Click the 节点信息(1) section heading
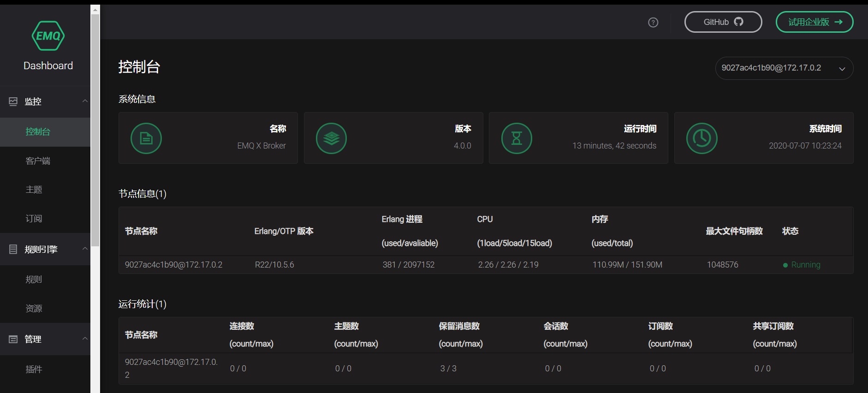Image resolution: width=868 pixels, height=393 pixels. point(143,194)
